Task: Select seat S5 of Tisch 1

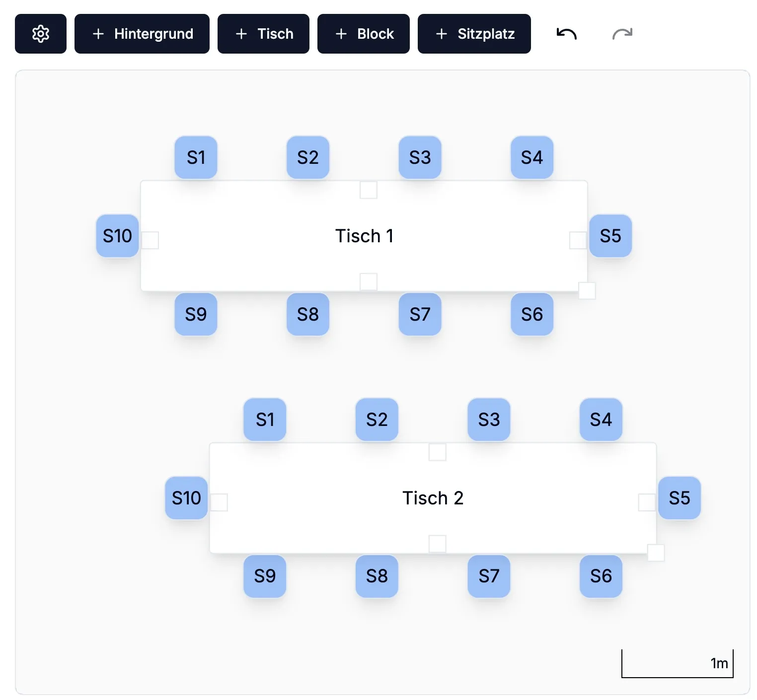Action: coord(610,236)
